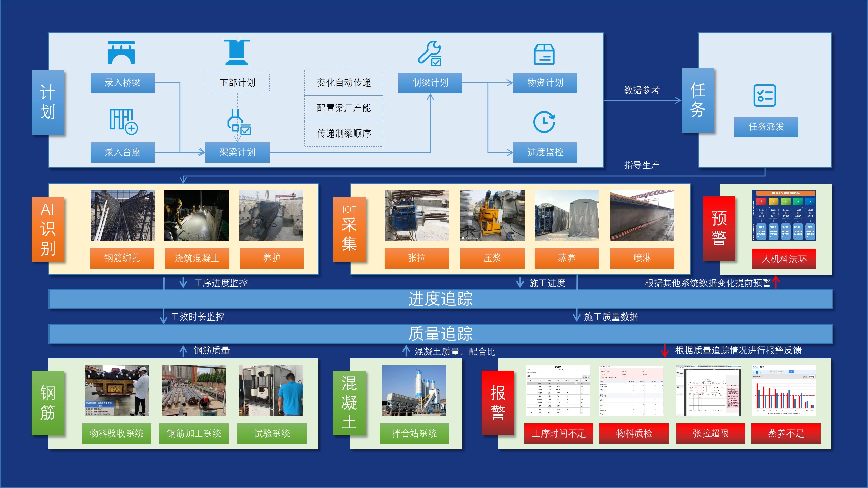Click the pedestal add icon above 录入台座
The image size is (868, 488).
point(123,122)
